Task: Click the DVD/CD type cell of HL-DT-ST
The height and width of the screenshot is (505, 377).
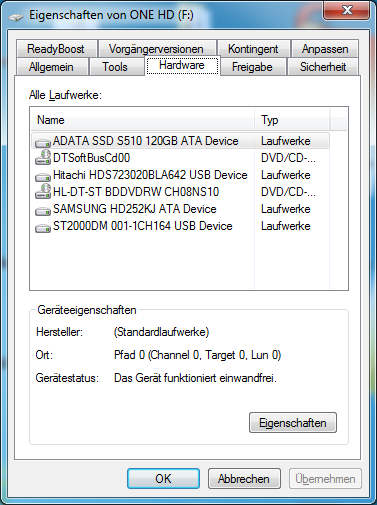Action: click(x=288, y=192)
